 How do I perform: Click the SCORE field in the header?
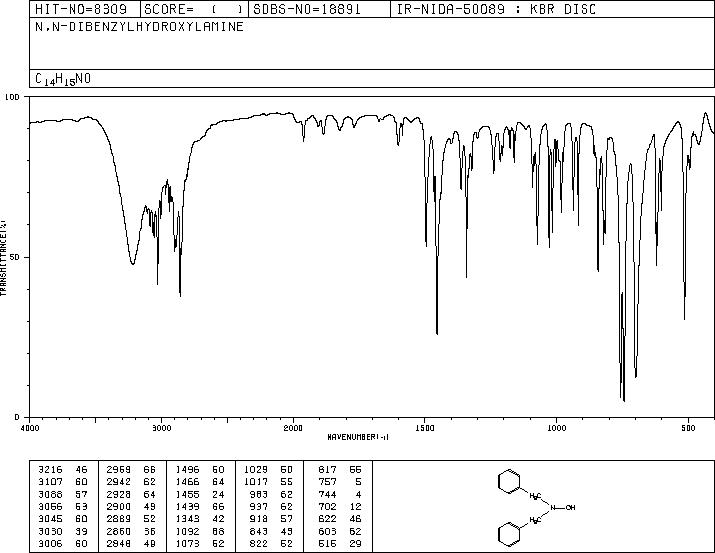[194, 9]
